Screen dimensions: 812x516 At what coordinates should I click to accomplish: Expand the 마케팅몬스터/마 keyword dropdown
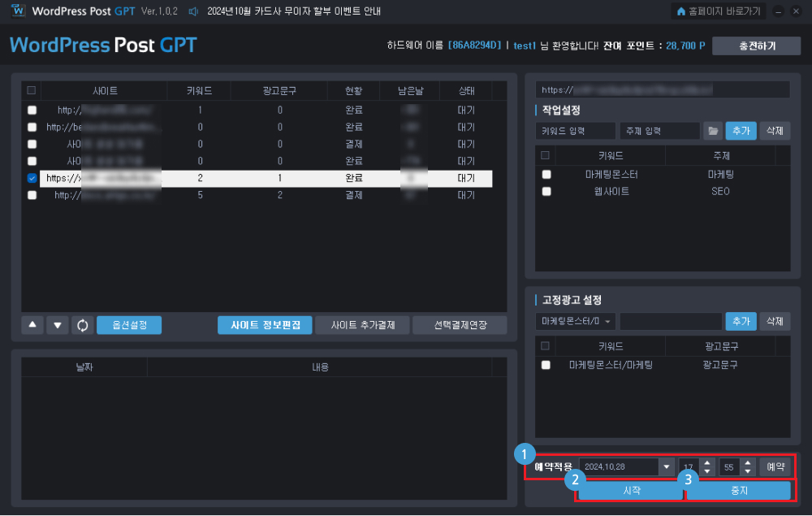607,322
